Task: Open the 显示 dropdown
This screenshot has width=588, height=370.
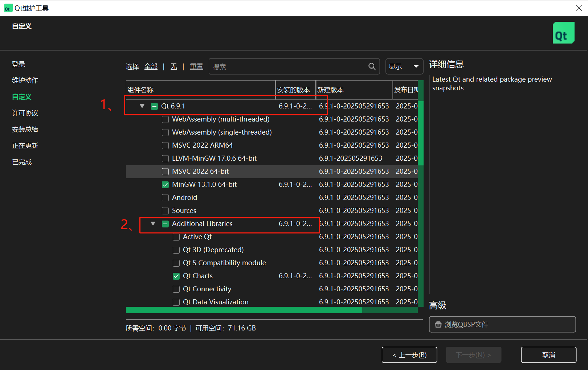Action: pos(404,66)
